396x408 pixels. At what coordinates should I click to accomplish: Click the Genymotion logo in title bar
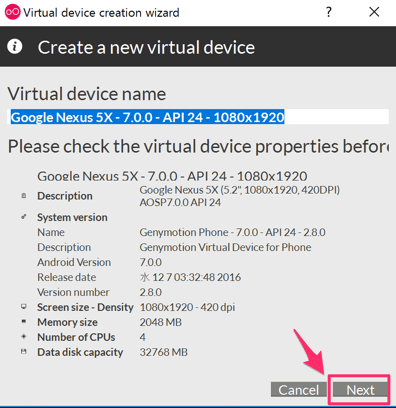click(13, 12)
